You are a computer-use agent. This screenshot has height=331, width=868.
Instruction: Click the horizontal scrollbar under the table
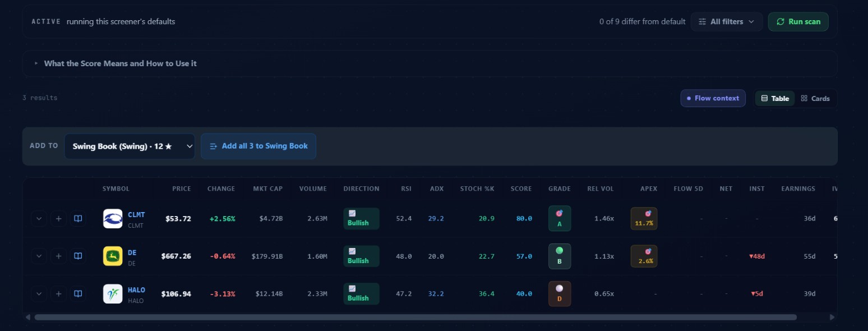coord(415,317)
